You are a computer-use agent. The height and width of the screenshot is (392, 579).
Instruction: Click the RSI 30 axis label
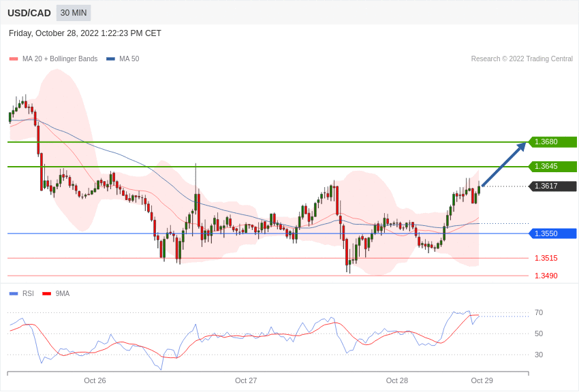[539, 355]
